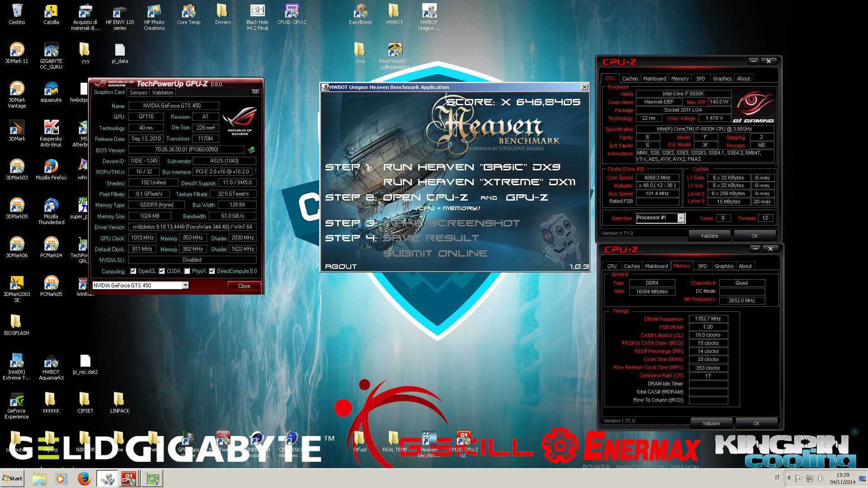Click the GPU-Z BIOS save chip icon
The height and width of the screenshot is (488, 868).
point(251,150)
